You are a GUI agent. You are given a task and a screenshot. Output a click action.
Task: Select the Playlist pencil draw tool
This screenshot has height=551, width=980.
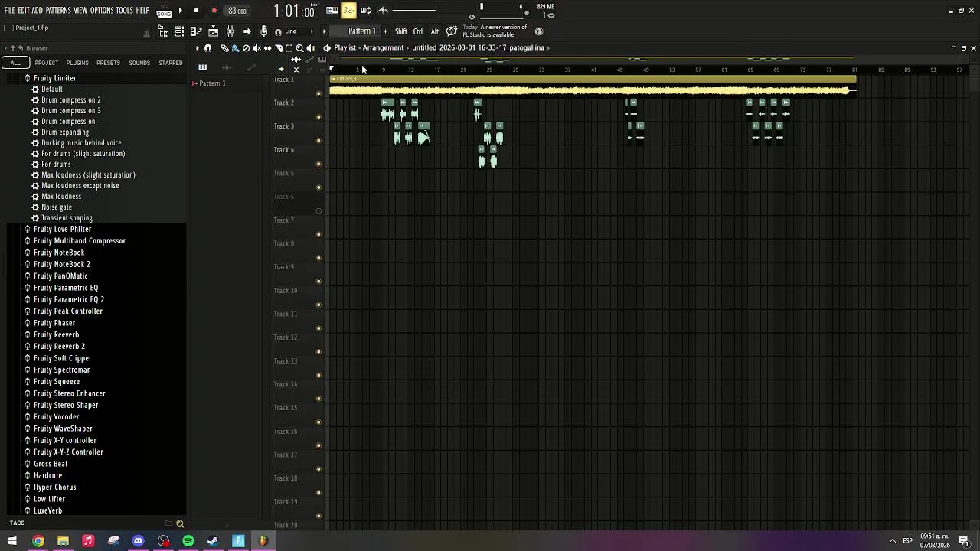224,48
